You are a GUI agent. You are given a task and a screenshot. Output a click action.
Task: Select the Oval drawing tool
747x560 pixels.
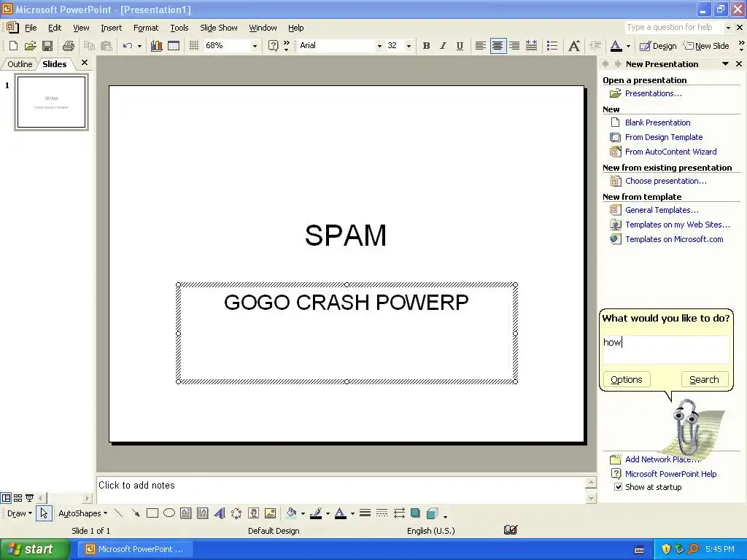pyautogui.click(x=169, y=513)
